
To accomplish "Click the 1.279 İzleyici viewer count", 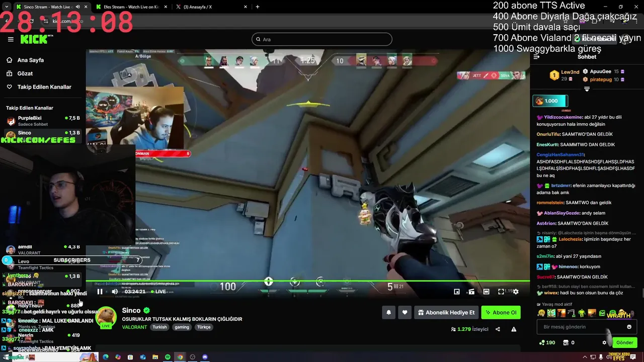I will (x=469, y=329).
